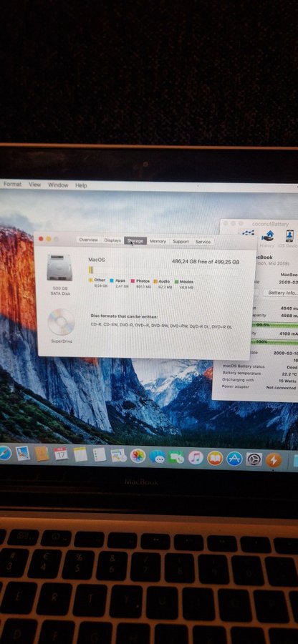Open the Window menu
This screenshot has width=298, height=644.
[x=58, y=185]
